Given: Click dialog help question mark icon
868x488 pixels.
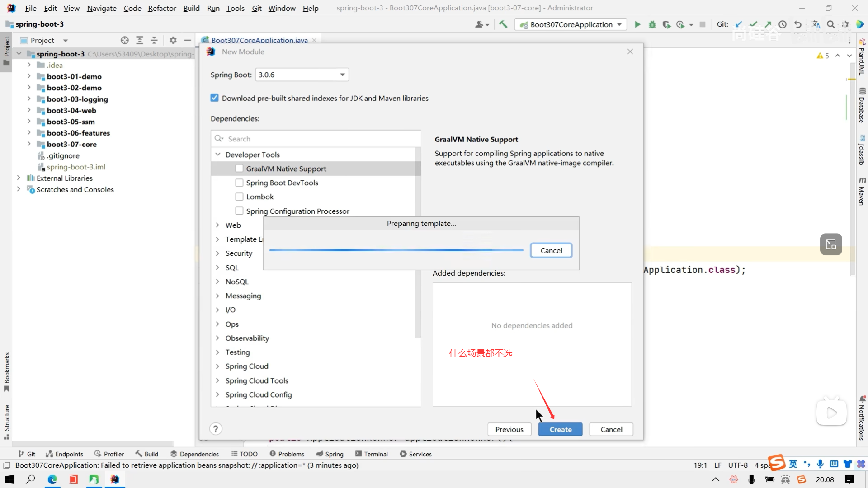Looking at the screenshot, I should (216, 429).
